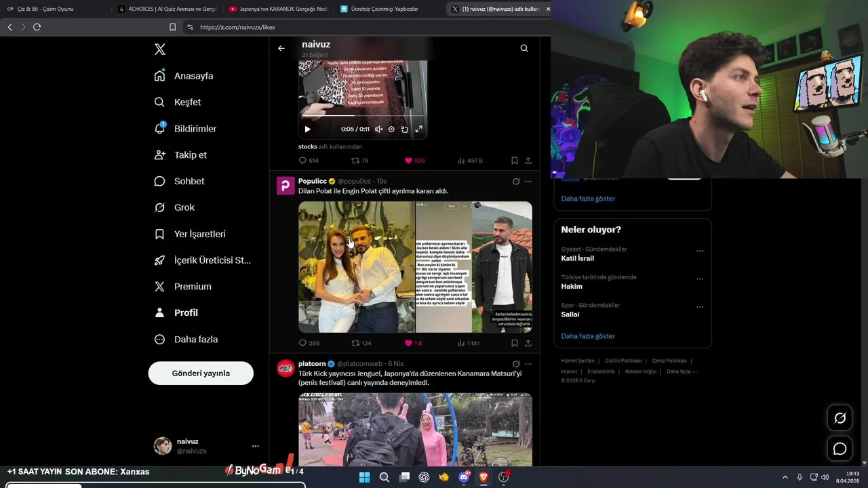Click the browser address bar URL

coord(237,27)
